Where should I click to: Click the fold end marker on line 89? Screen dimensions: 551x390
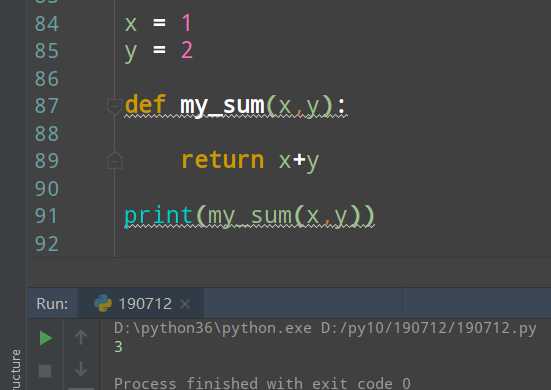115,161
